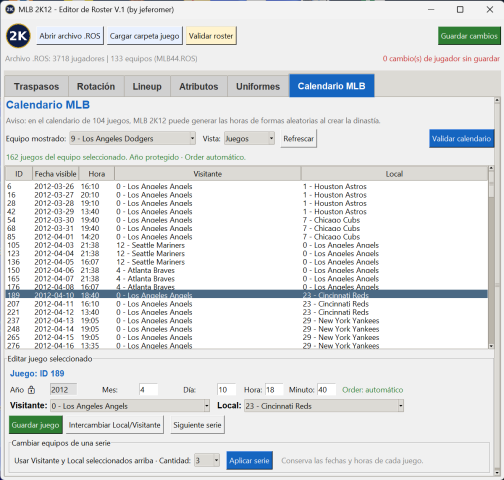Click Intercambiar Local/Visitante button

[x=115, y=425]
